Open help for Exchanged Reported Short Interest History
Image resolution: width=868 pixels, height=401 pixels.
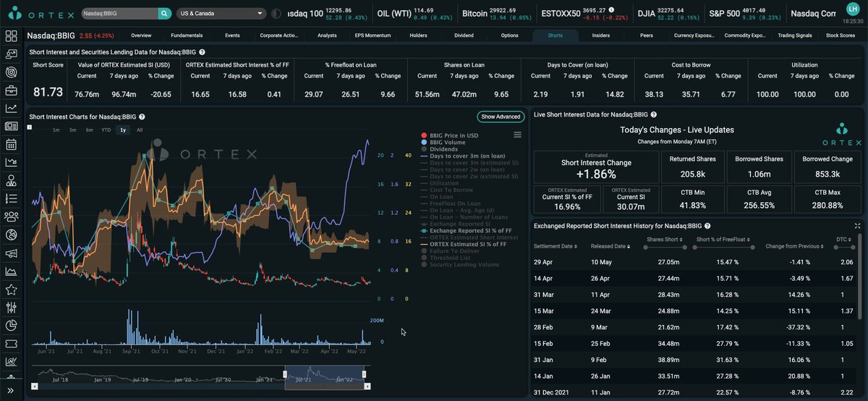(708, 226)
